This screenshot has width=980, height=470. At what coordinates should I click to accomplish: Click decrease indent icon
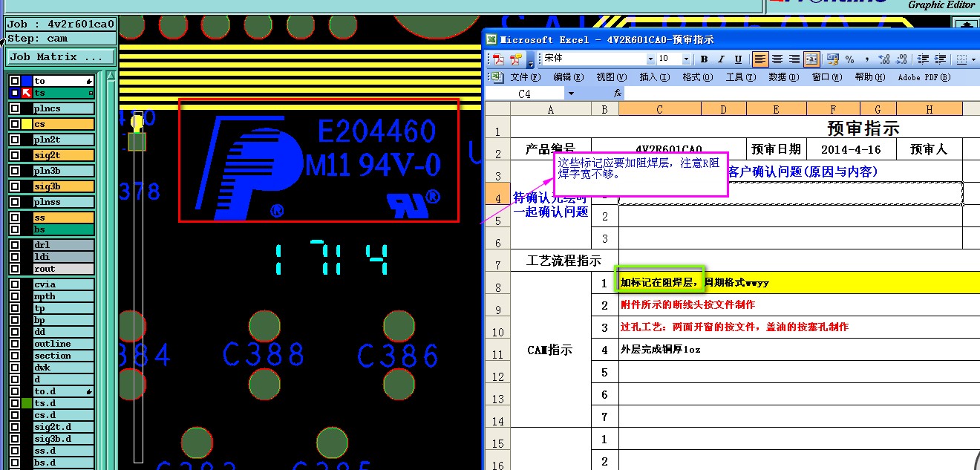pos(924,59)
